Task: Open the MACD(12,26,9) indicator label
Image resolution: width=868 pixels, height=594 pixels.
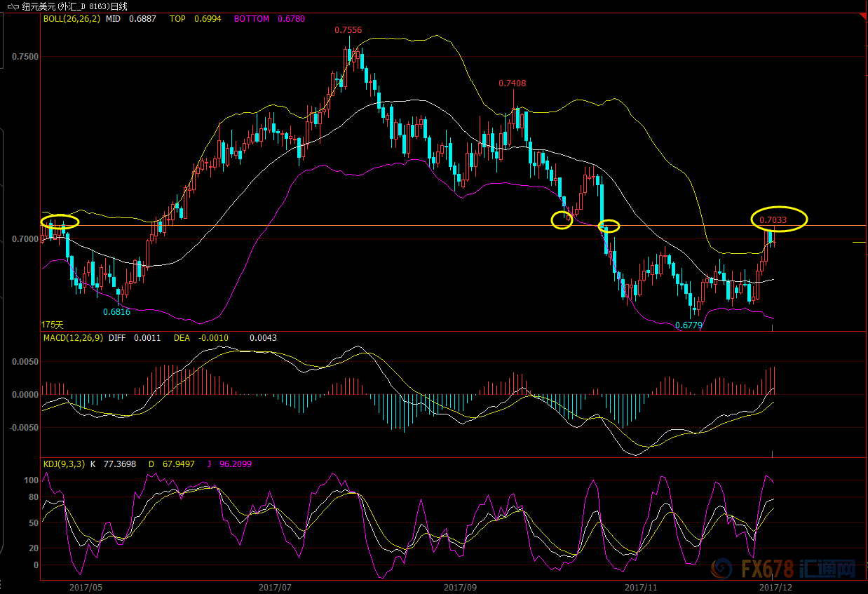Action: coord(73,338)
